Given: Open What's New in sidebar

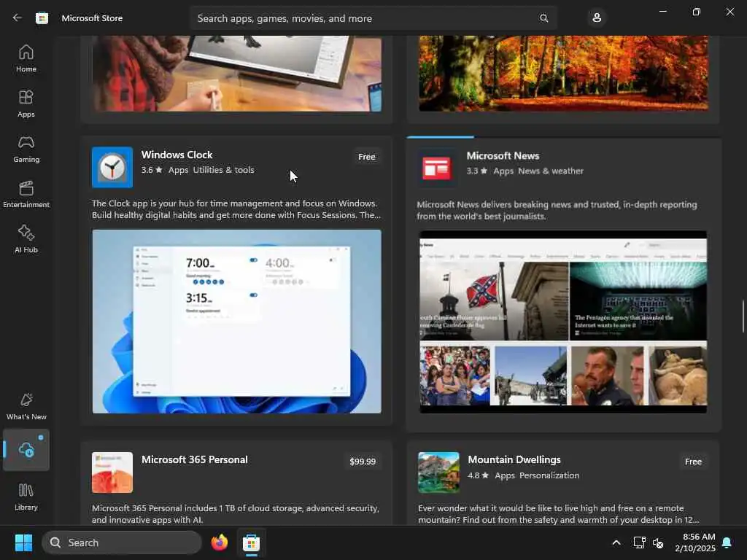Looking at the screenshot, I should [x=26, y=407].
